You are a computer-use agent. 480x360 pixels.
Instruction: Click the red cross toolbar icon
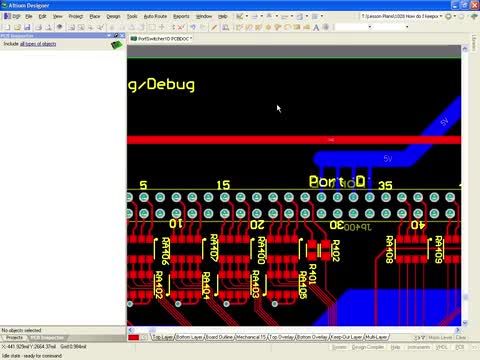[181, 27]
